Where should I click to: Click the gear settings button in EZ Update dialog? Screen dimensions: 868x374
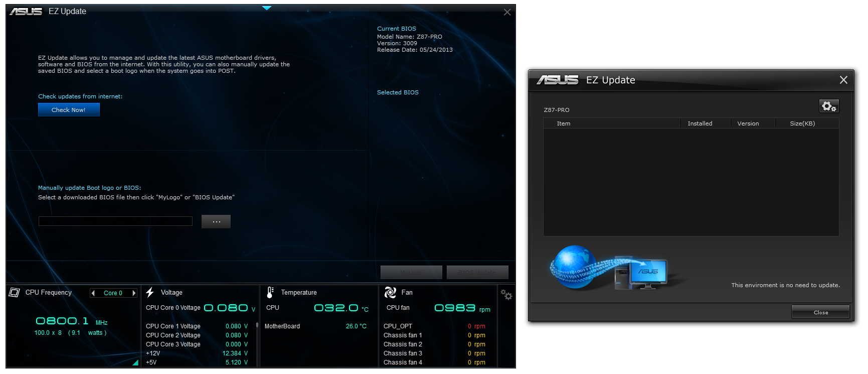tap(829, 106)
